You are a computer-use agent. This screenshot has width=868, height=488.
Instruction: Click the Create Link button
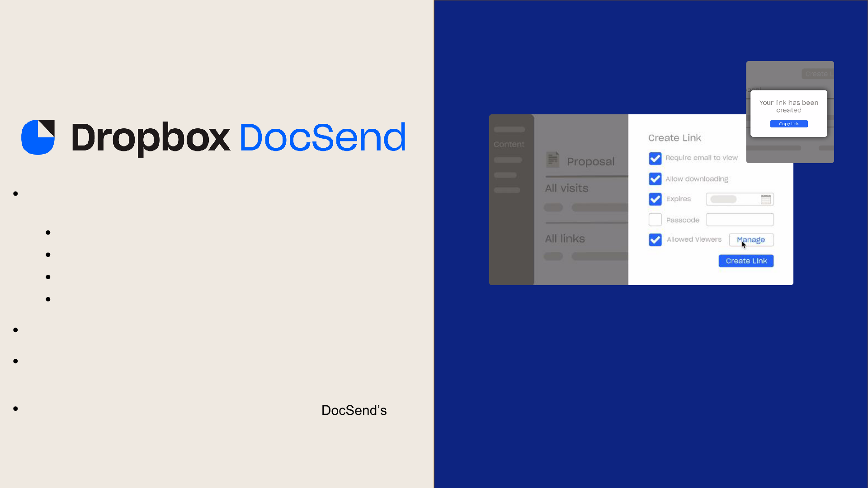[746, 260]
